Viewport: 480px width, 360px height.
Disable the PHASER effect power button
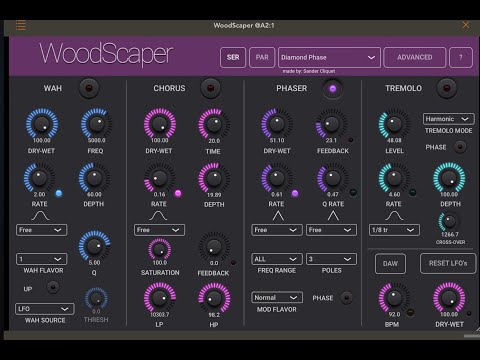coord(332,88)
